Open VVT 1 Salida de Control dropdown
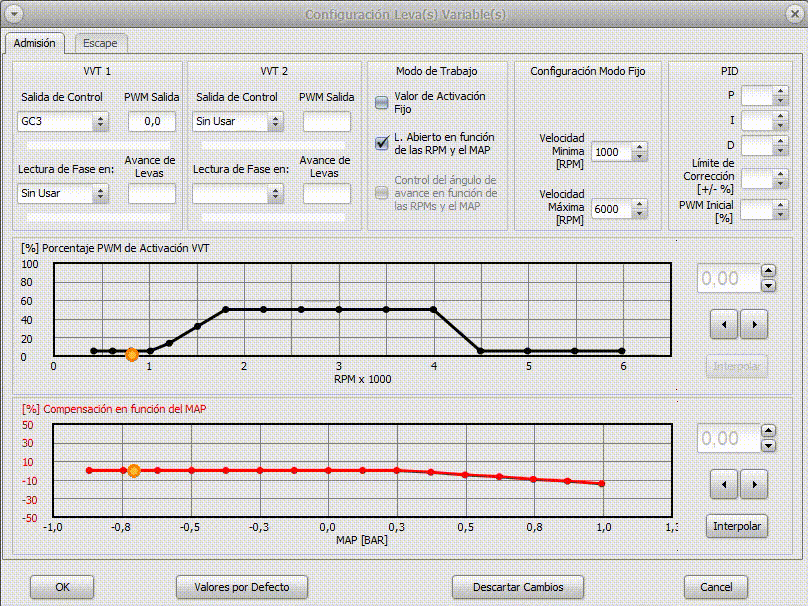The width and height of the screenshot is (808, 606). pos(99,122)
